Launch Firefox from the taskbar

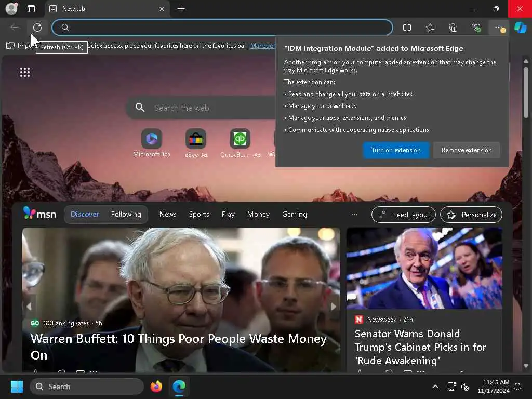[156, 387]
